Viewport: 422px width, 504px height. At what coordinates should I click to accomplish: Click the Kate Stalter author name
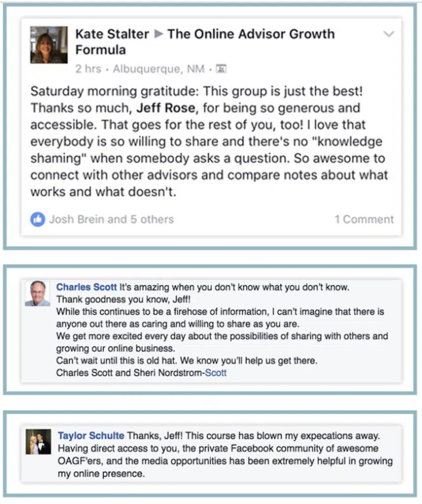point(112,34)
